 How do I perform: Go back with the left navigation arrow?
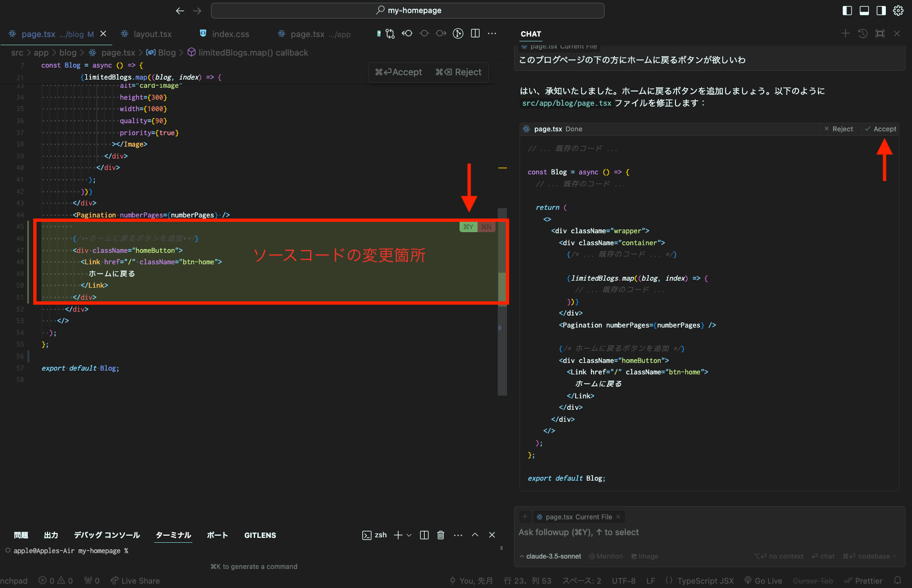point(180,10)
